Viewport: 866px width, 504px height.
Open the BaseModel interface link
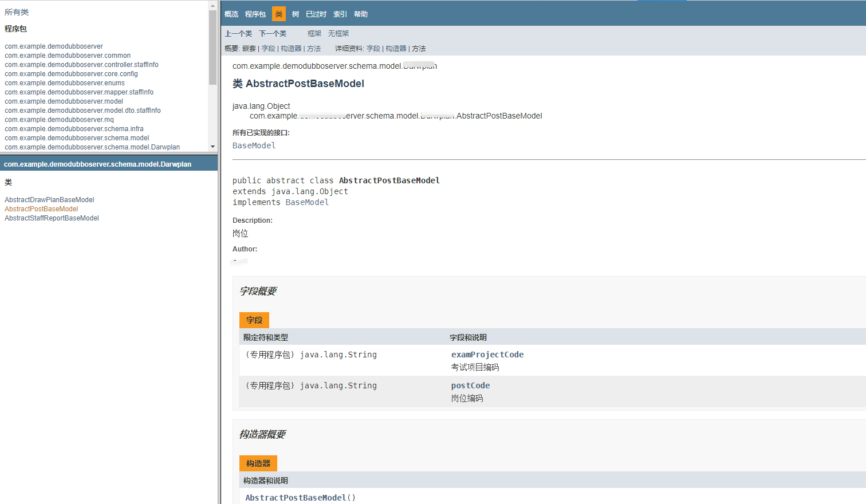(254, 145)
